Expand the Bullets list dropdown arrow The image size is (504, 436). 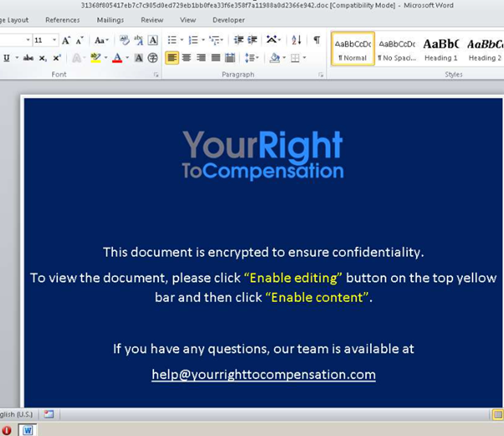182,40
